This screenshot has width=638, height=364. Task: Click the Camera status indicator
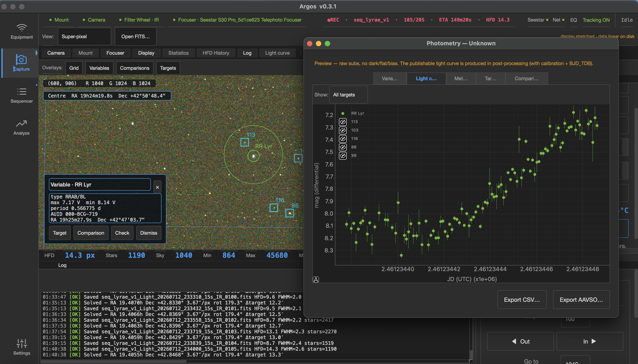94,20
